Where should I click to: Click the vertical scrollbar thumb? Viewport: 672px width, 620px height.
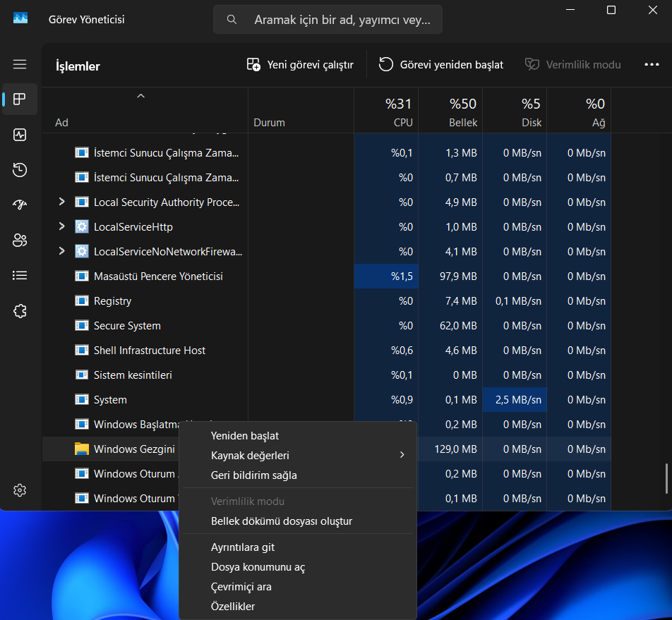pyautogui.click(x=666, y=478)
